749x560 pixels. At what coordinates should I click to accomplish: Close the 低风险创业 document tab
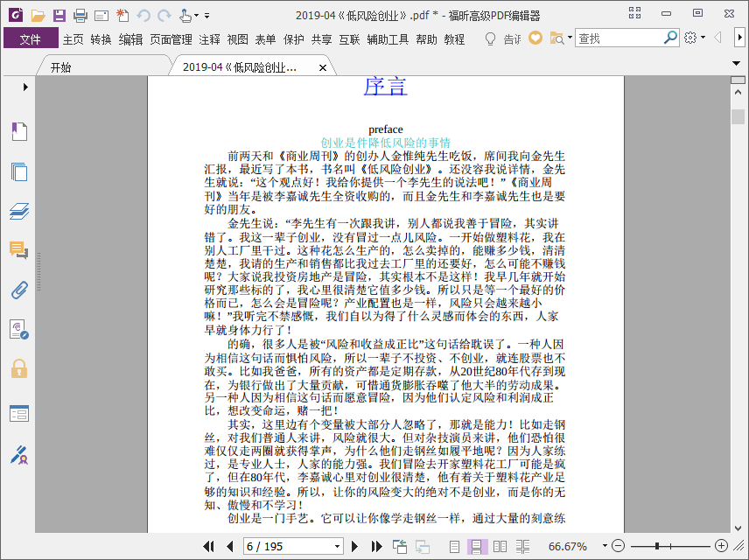(323, 68)
